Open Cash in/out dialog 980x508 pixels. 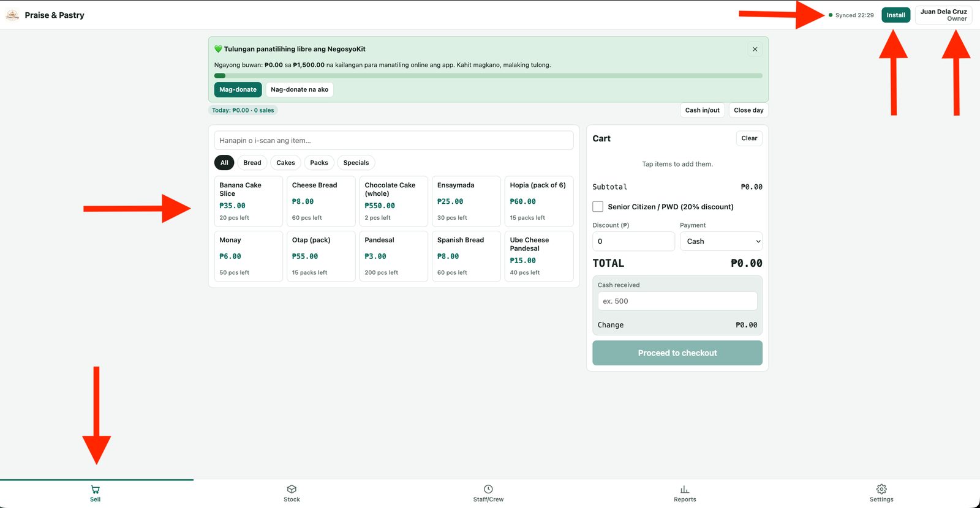point(702,110)
